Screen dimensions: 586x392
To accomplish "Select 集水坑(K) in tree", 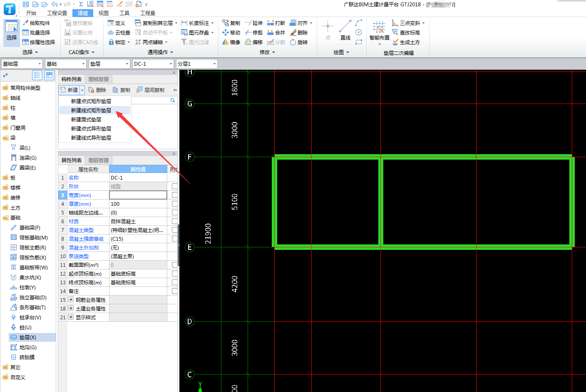I will click(26, 277).
